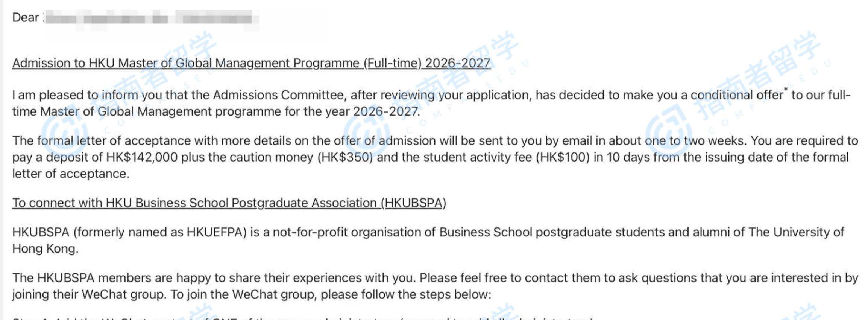The image size is (868, 320).
Task: Click the asterisk after conditional offer
Action: pos(786,90)
